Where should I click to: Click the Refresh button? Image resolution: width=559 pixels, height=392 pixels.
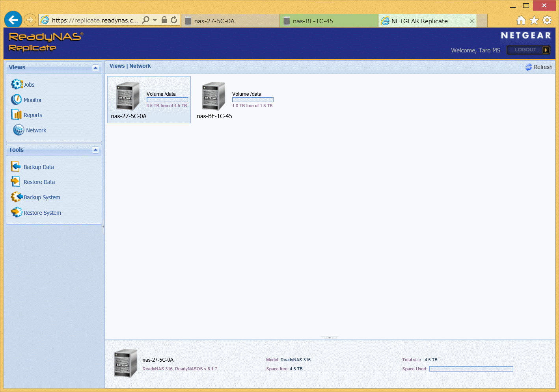[x=539, y=67]
